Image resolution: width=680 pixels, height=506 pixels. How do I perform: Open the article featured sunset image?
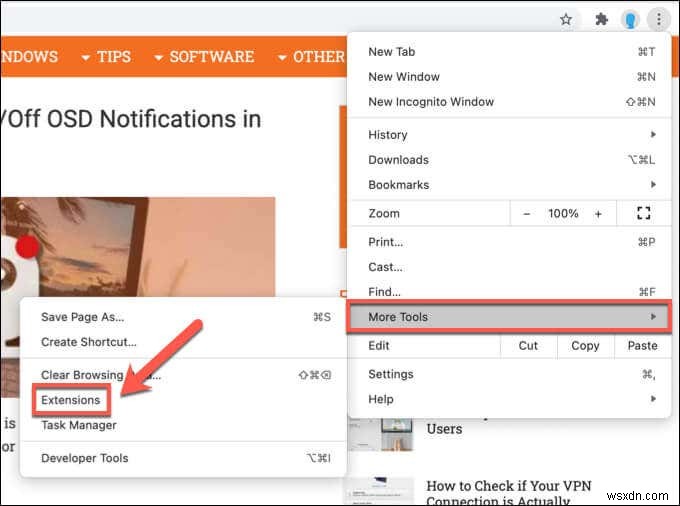[138, 246]
